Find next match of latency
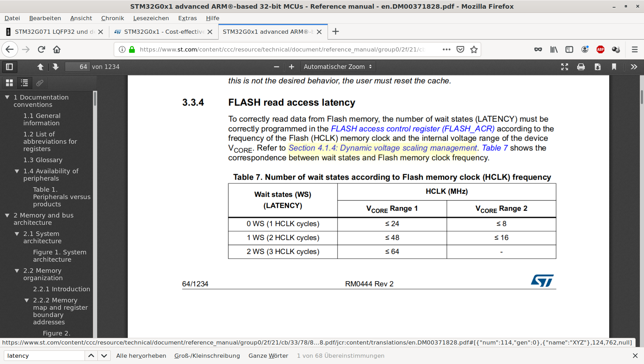This screenshot has width=644, height=364. coord(104,356)
